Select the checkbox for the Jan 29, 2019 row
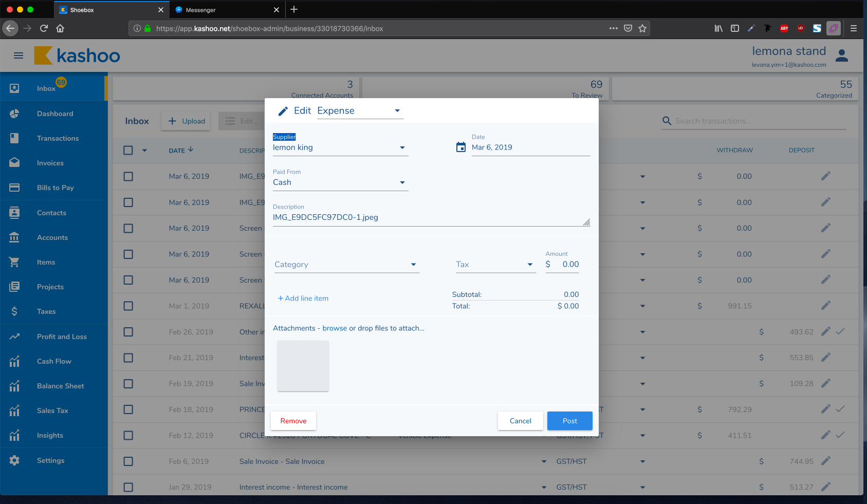The image size is (867, 504). tap(128, 487)
